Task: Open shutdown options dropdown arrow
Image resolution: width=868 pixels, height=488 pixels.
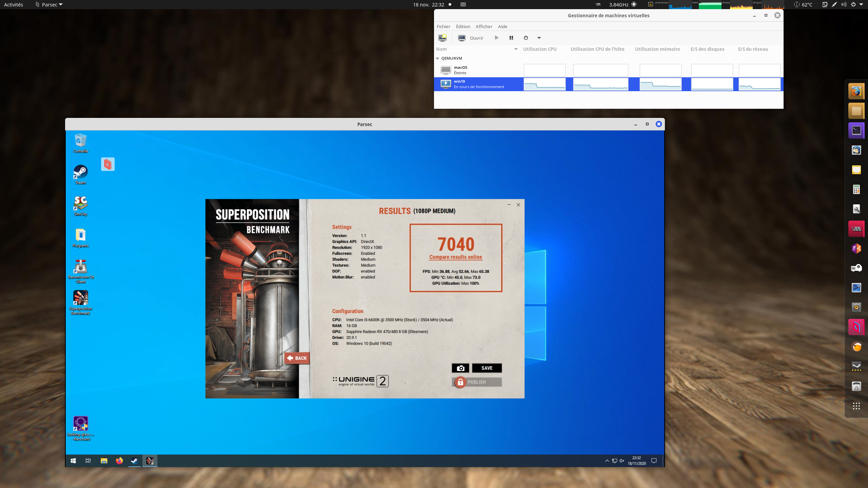Action: coord(539,38)
